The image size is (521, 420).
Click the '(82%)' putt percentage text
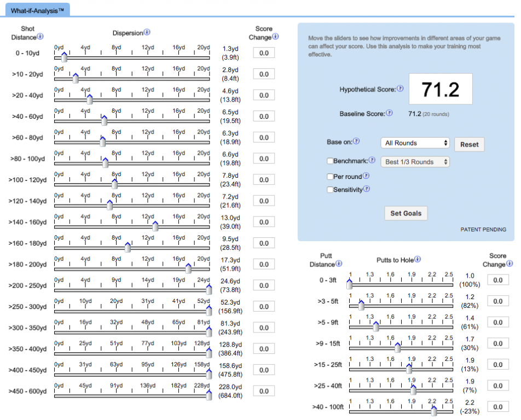click(x=470, y=306)
